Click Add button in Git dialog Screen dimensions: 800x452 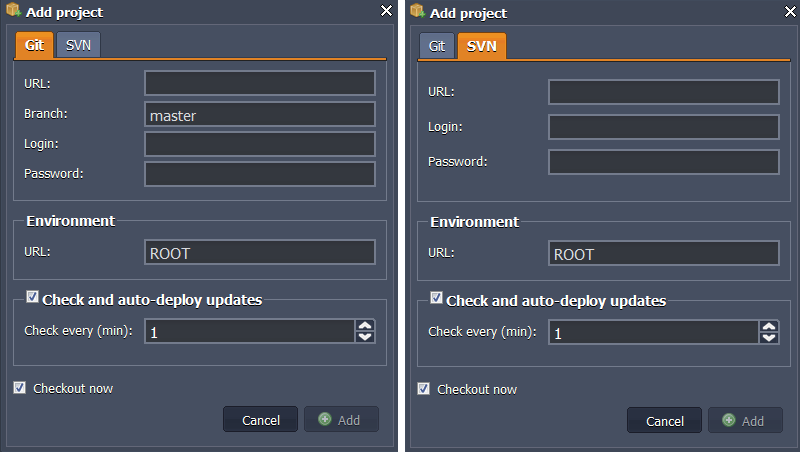pos(341,419)
